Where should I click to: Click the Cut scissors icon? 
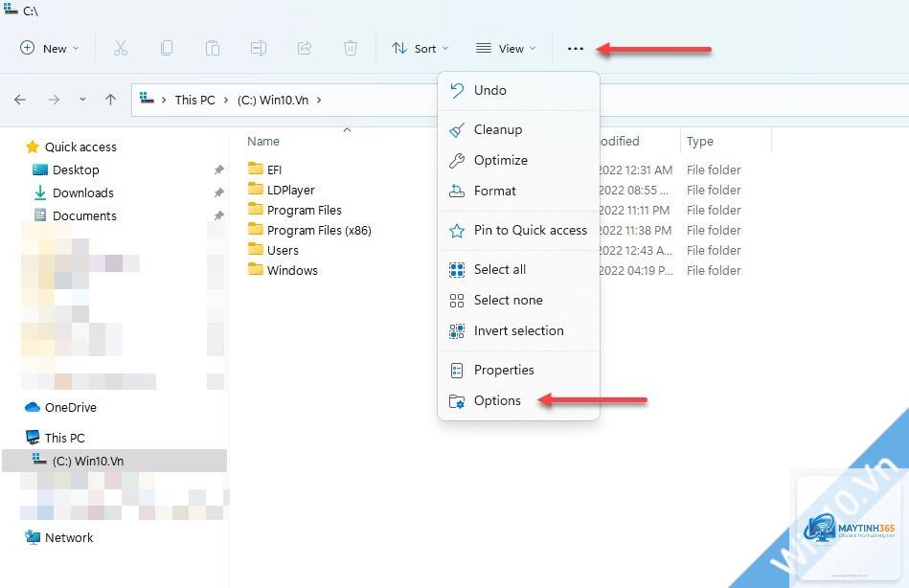pyautogui.click(x=120, y=48)
